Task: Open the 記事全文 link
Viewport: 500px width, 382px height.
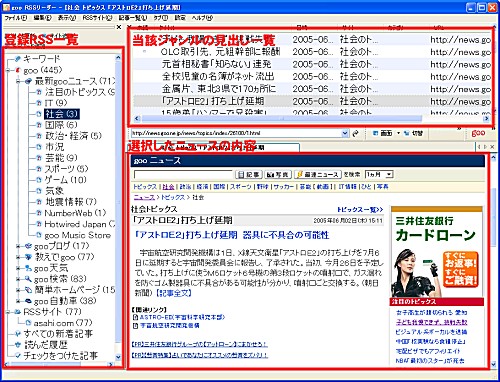Action: point(174,293)
